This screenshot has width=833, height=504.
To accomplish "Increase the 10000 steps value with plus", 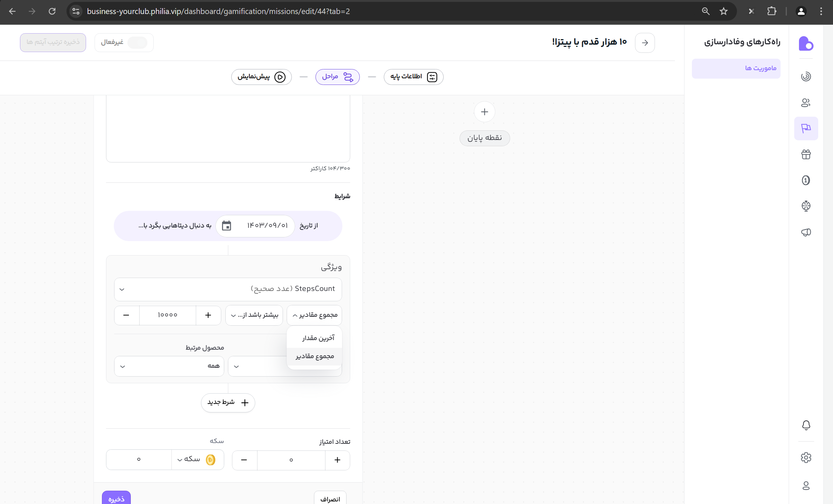I will pos(208,315).
